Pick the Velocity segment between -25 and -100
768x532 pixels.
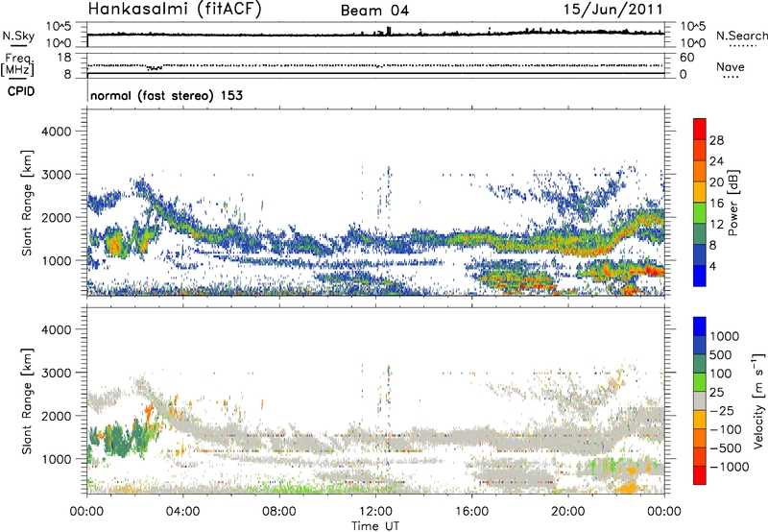click(x=700, y=420)
